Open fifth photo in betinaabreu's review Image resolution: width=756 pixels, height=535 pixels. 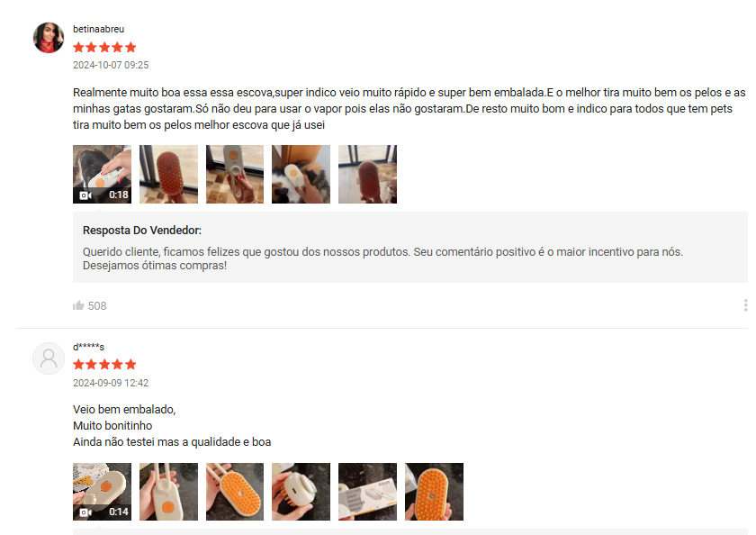click(x=367, y=174)
